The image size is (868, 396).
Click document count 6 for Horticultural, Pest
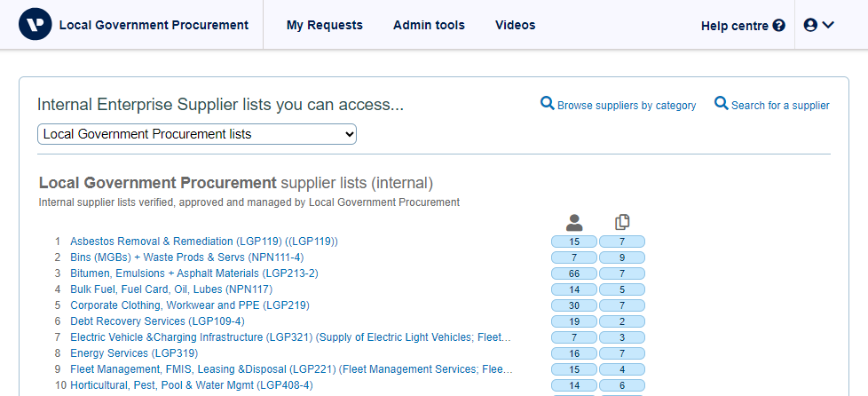[622, 385]
